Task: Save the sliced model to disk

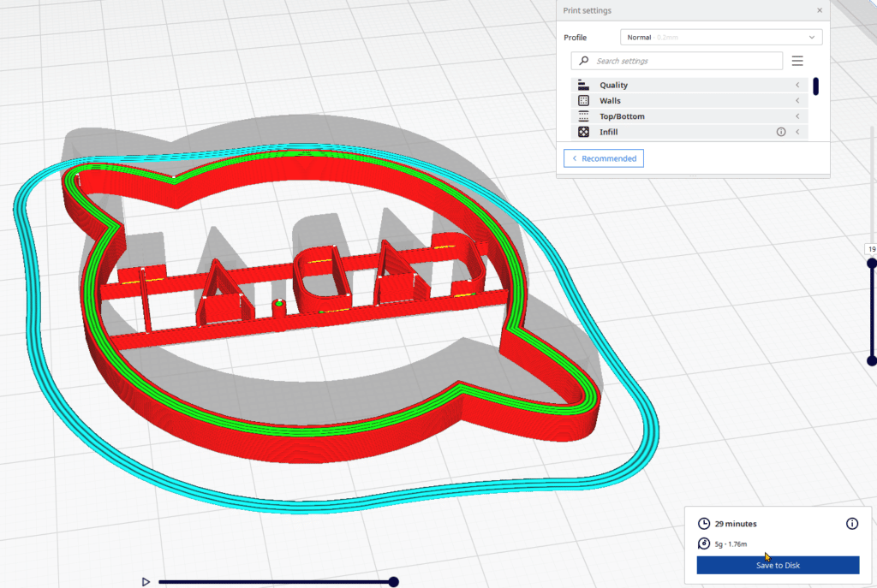Action: pyautogui.click(x=777, y=565)
